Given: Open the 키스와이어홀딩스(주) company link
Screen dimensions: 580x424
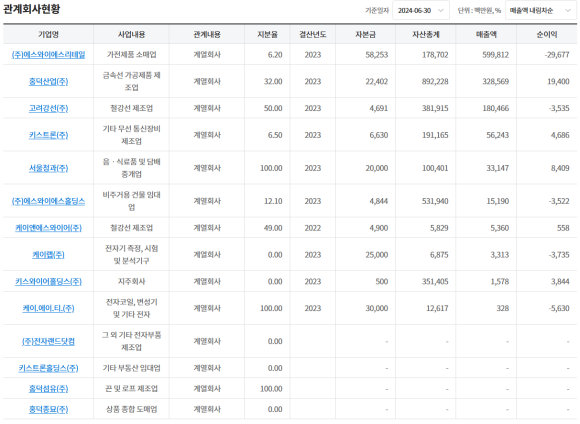Looking at the screenshot, I should tap(48, 282).
